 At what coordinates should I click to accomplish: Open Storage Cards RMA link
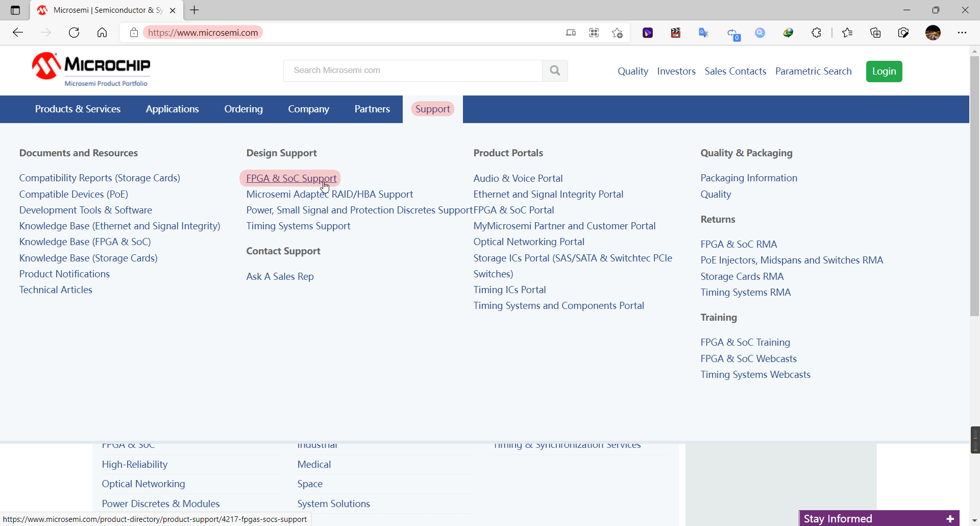point(742,276)
